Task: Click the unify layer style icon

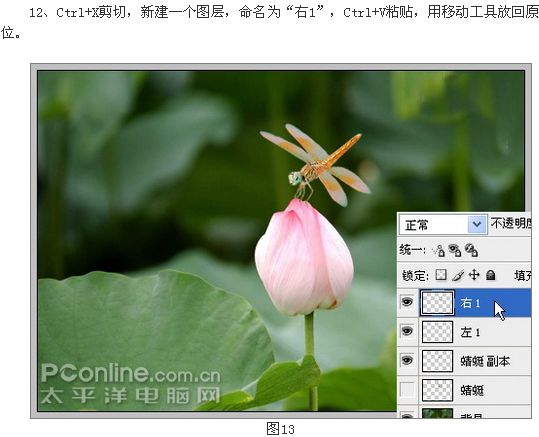Action: click(471, 250)
